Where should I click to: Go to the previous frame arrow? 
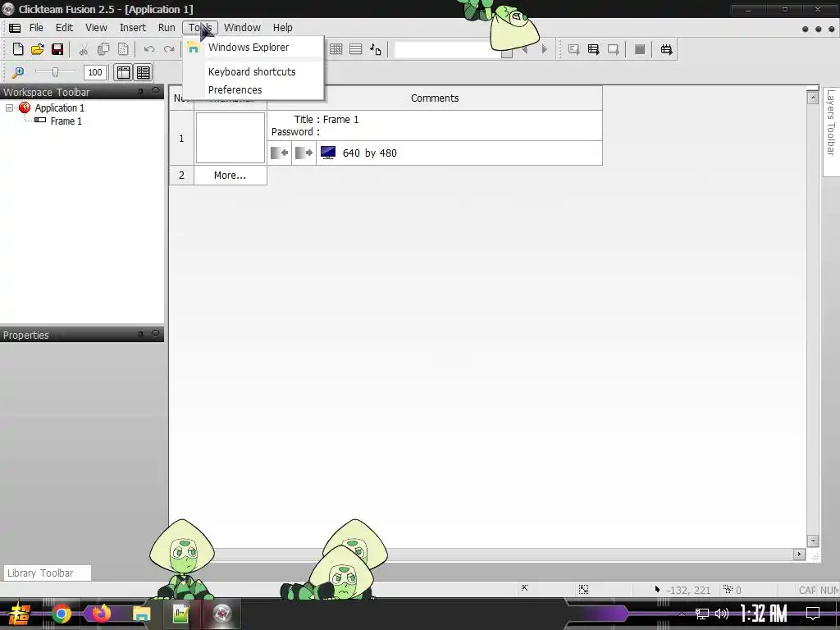524,49
